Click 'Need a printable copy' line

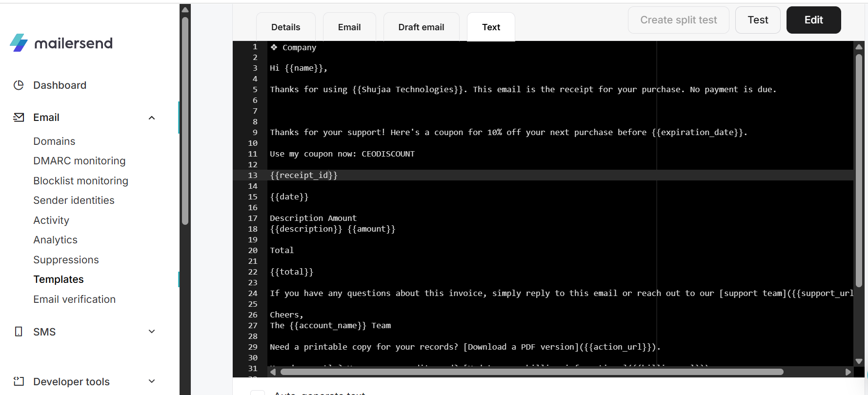tap(465, 347)
